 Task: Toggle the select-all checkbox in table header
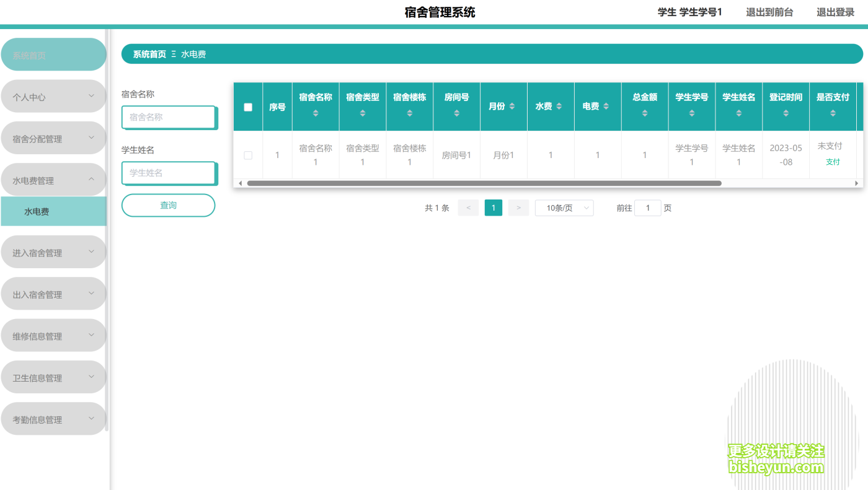click(247, 106)
